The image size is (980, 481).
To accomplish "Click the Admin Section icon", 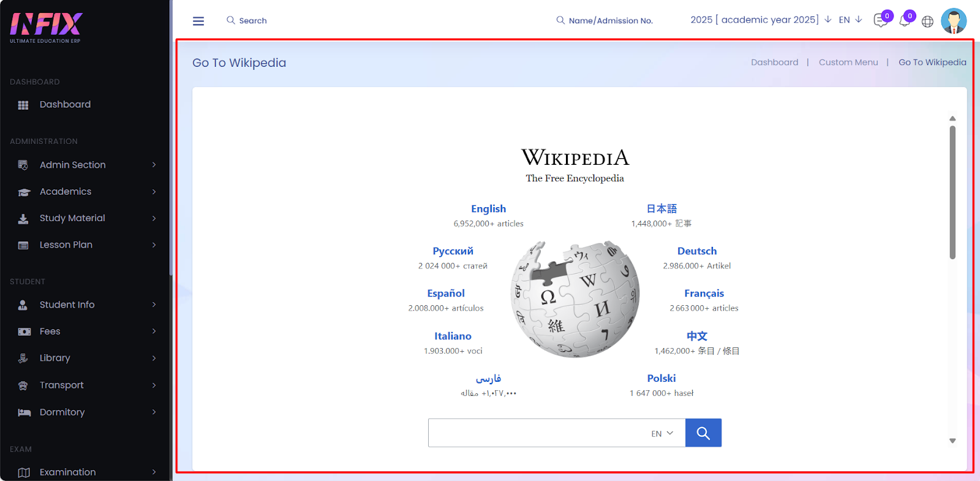I will coord(23,165).
